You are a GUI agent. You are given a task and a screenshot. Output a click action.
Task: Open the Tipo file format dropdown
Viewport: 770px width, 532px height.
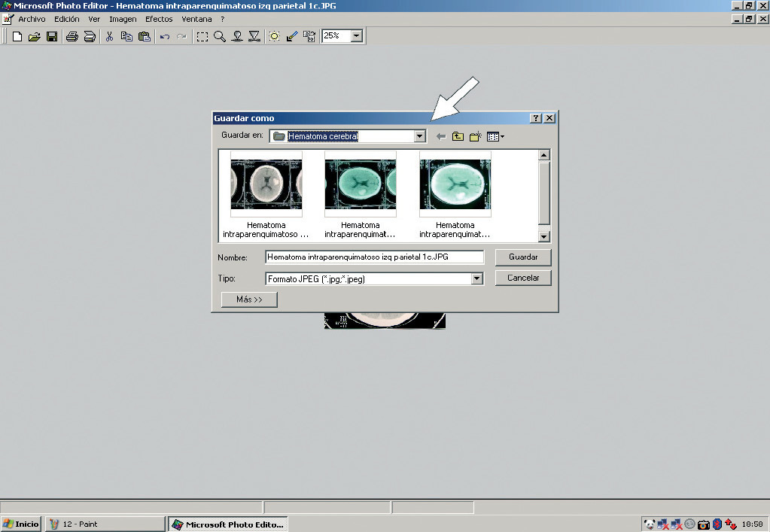click(476, 278)
